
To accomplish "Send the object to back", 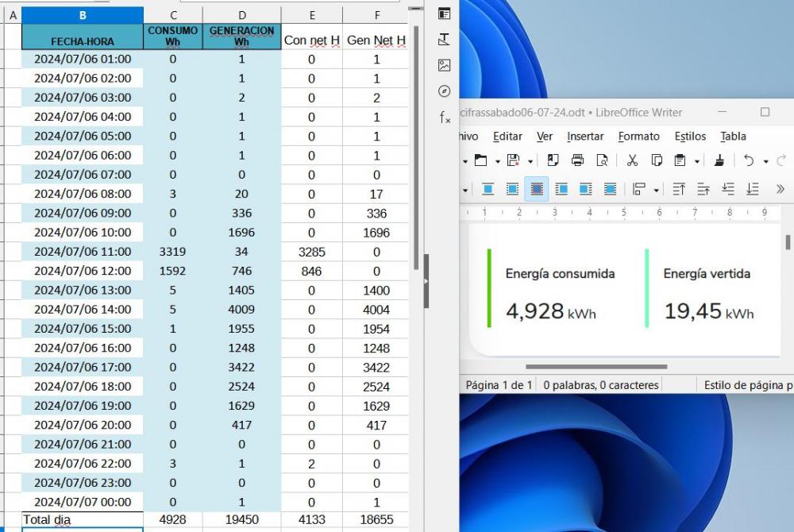I will 753,189.
